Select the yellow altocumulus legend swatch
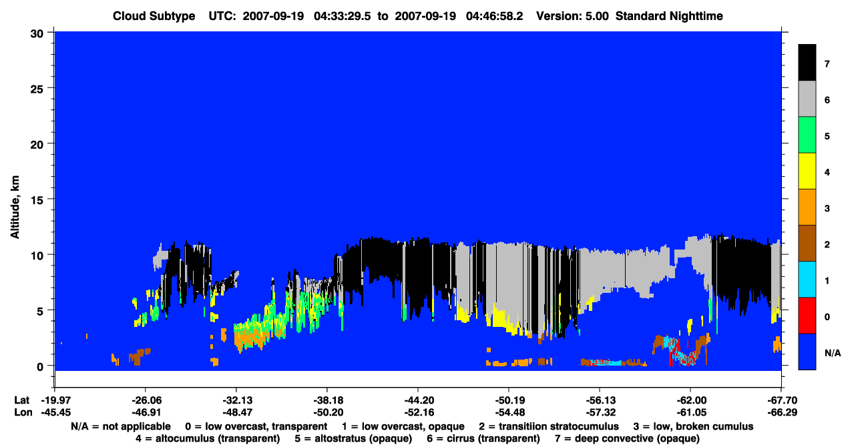Image resolution: width=868 pixels, height=445 pixels. click(807, 171)
